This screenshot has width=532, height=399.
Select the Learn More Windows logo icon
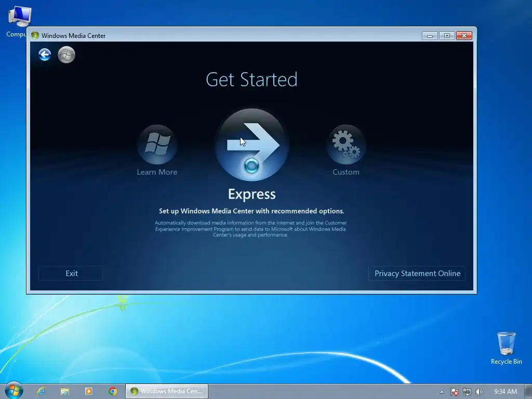click(157, 144)
